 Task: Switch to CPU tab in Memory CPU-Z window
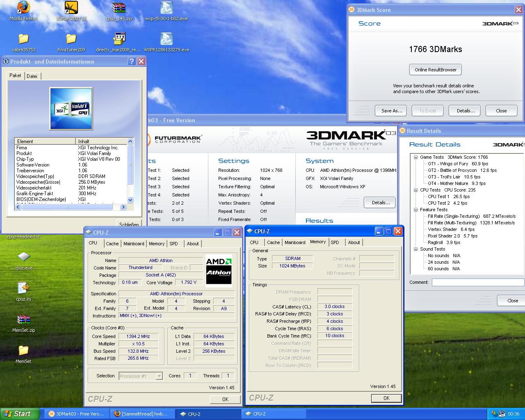[x=254, y=242]
